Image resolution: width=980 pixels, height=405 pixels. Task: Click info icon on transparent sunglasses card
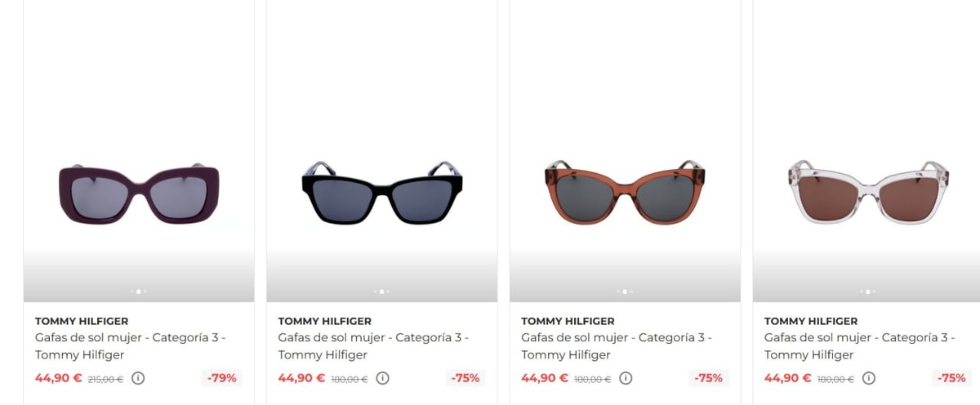(x=869, y=378)
